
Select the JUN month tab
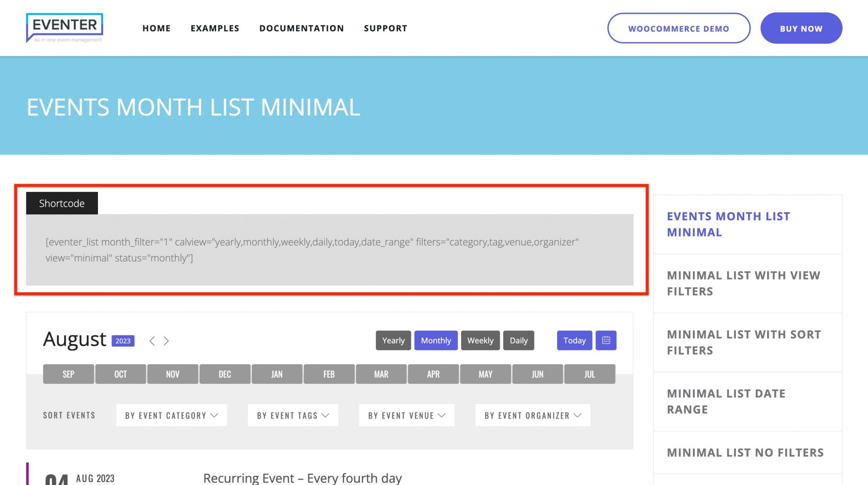click(537, 374)
